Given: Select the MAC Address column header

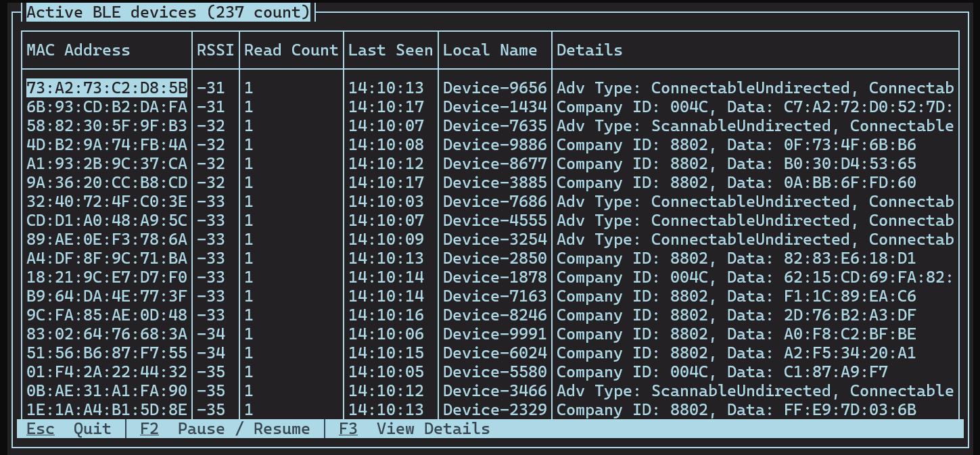Looking at the screenshot, I should click(x=78, y=50).
